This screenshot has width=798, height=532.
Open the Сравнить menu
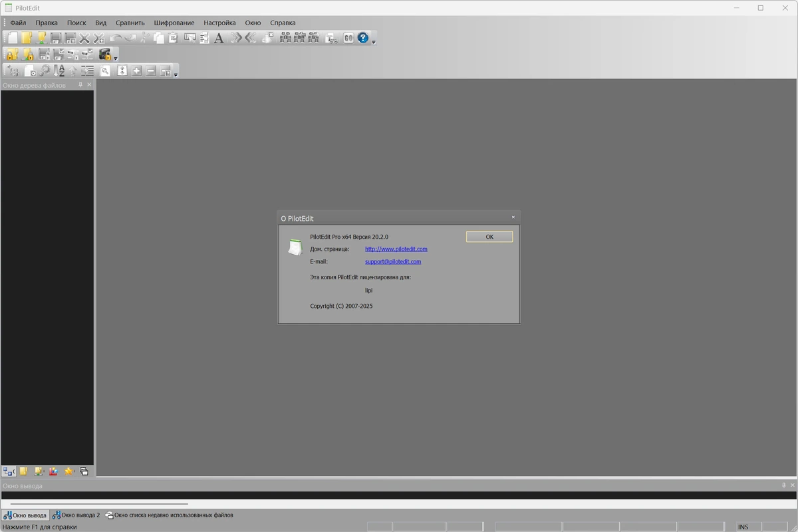coord(130,23)
